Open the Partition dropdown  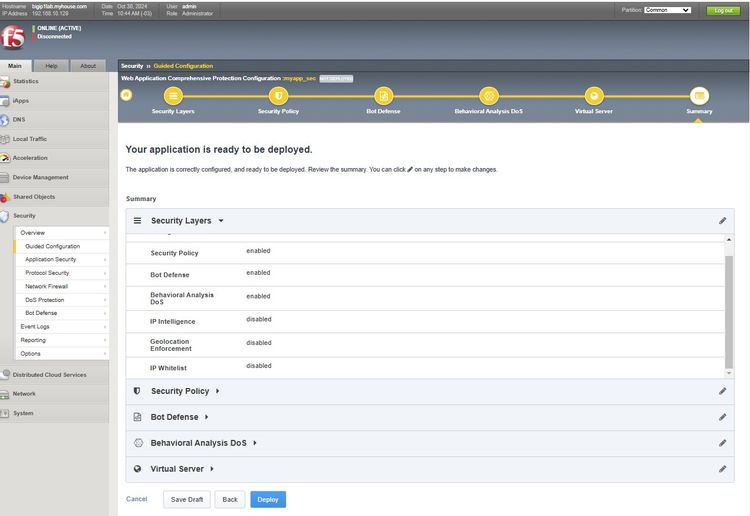[667, 10]
